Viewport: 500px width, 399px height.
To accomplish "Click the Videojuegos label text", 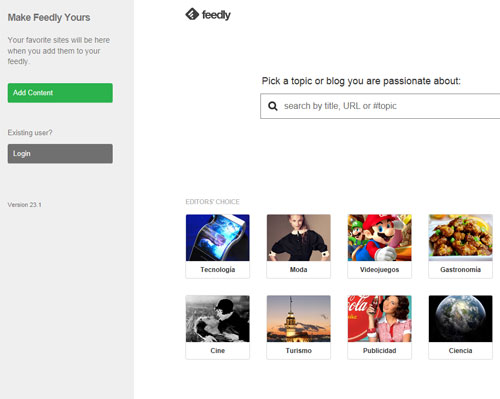I will pyautogui.click(x=379, y=270).
